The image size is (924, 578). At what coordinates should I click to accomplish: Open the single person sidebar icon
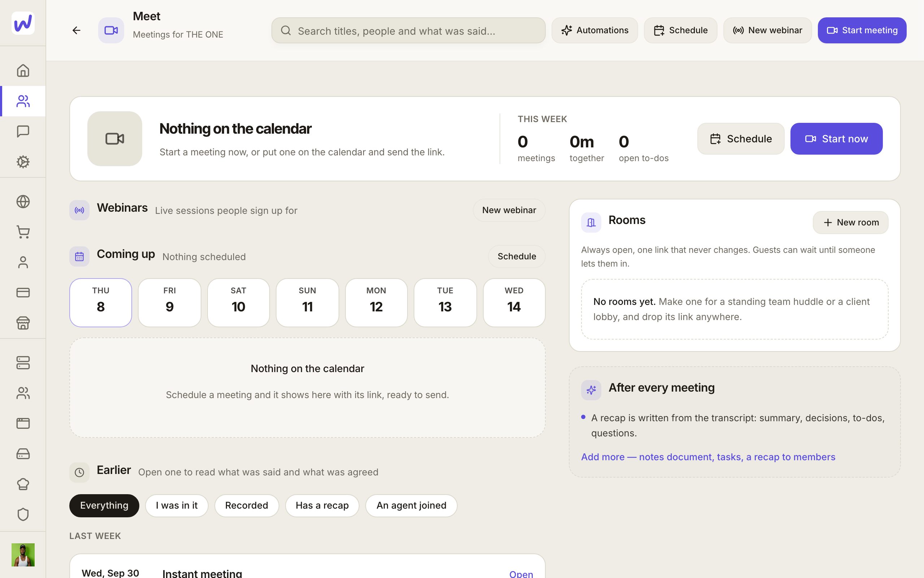23,262
